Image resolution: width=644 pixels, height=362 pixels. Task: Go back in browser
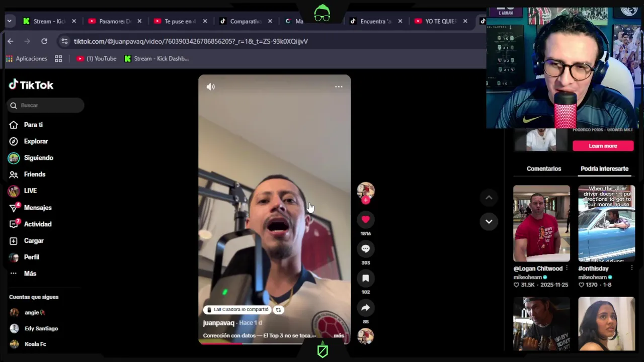(11, 41)
